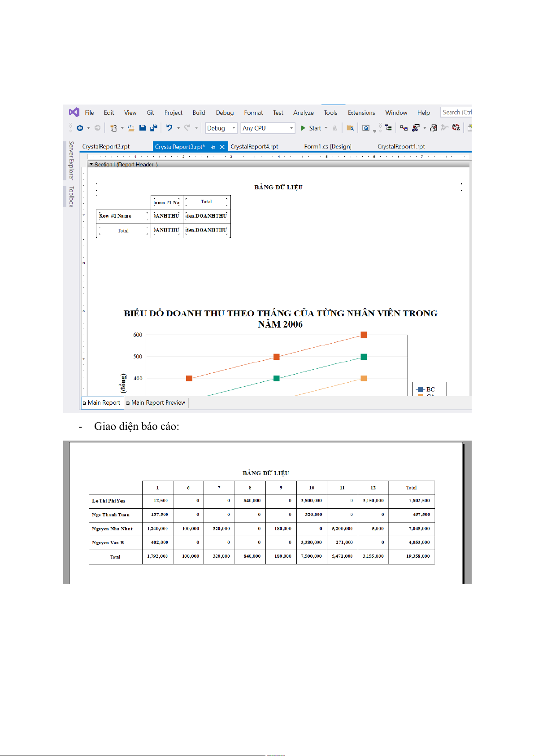Collapse Section1 Report Header triangle
Screen dimensions: 534x756
click(91, 165)
